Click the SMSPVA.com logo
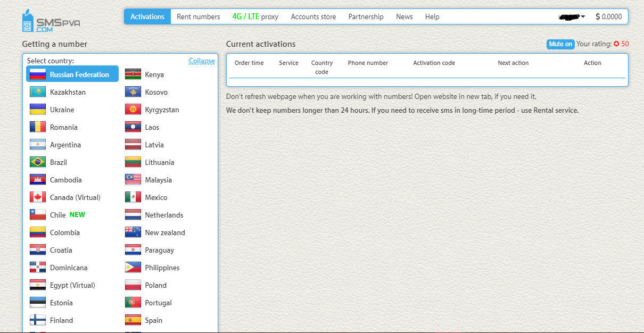 51,21
